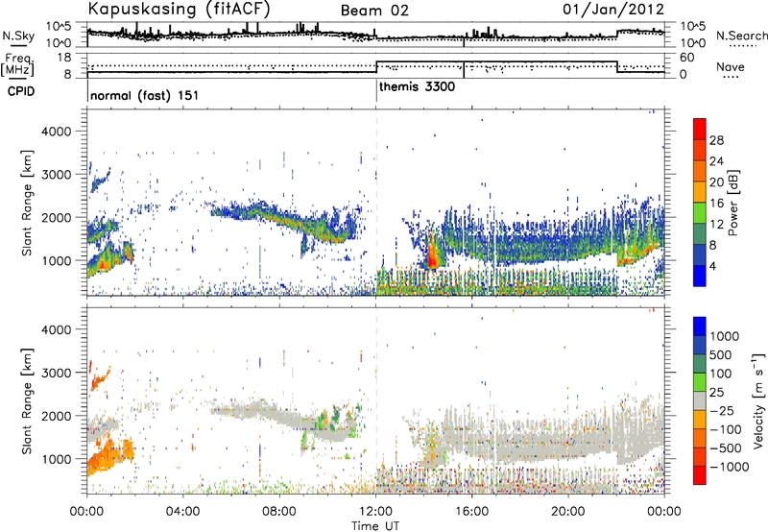Pick the red bottom segment of Velocity colorbar
Image resolution: width=768 pixels, height=532 pixels.
pos(700,474)
